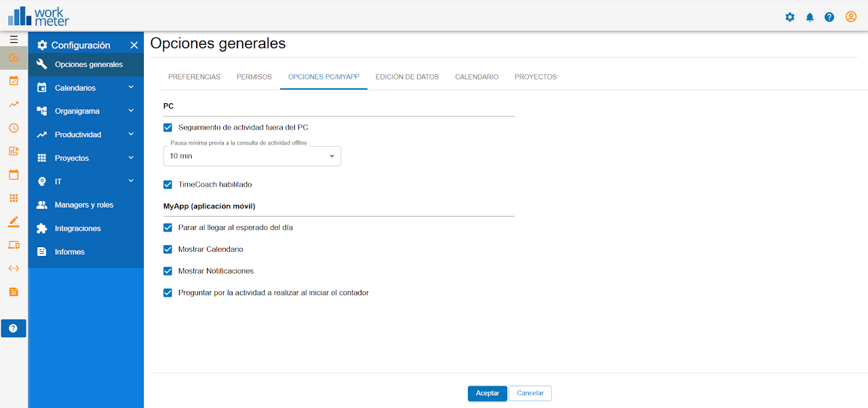This screenshot has width=868, height=408.
Task: Open the user profile icon
Action: point(851,17)
